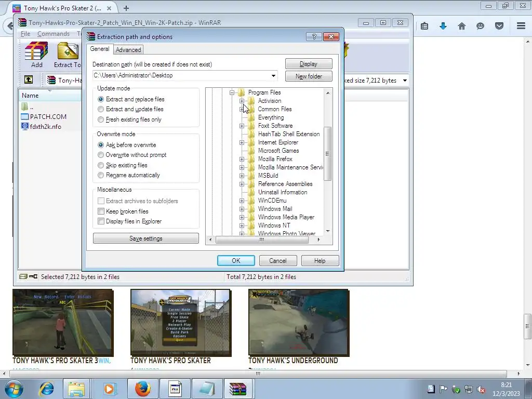Open the parent folder '..' entry
This screenshot has width=532, height=399.
click(x=27, y=107)
